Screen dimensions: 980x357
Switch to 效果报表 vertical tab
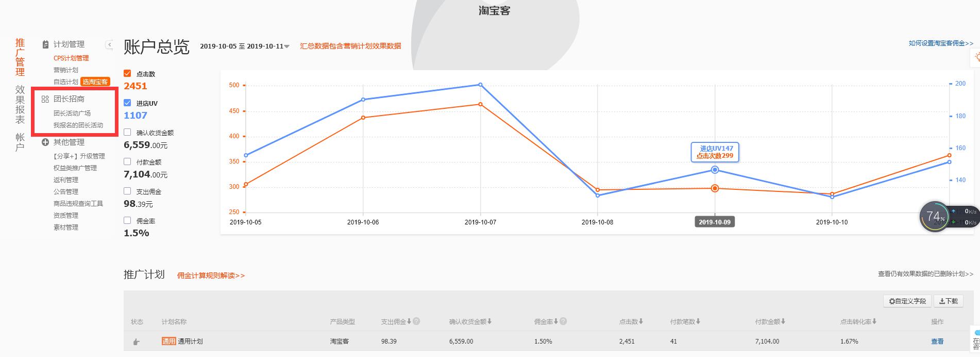(x=20, y=105)
